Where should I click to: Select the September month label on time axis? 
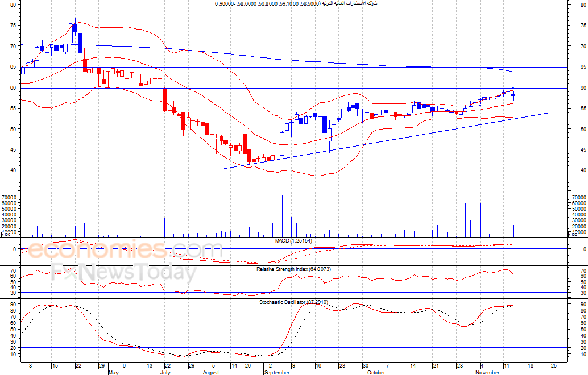coord(277,372)
